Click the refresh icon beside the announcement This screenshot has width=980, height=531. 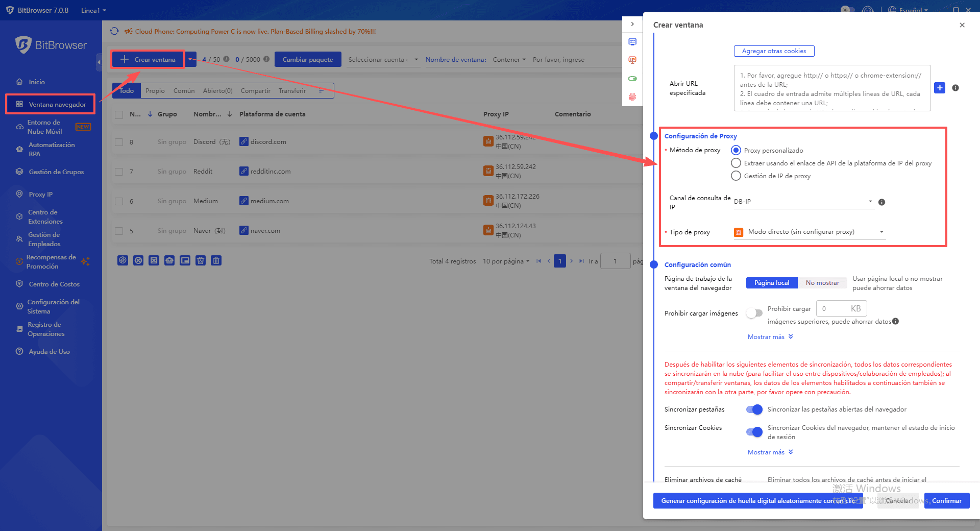click(x=114, y=31)
